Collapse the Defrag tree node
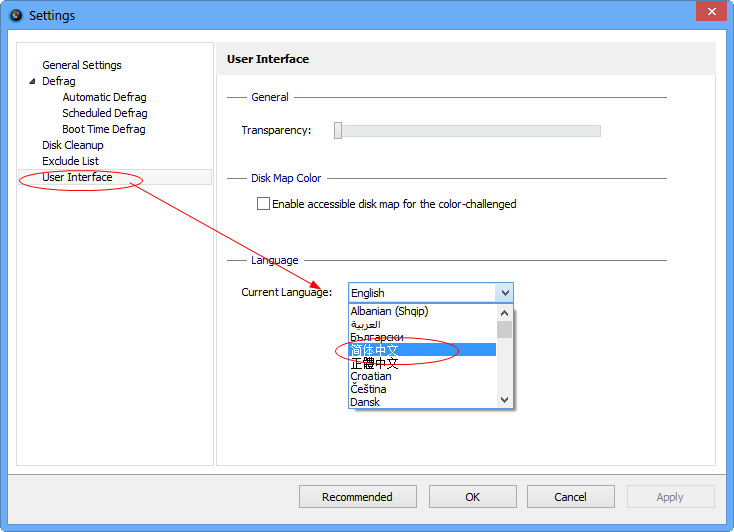Viewport: 734px width, 532px height. pos(32,81)
